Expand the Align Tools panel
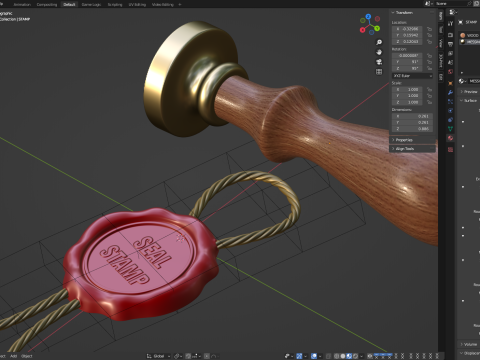480x360 pixels. click(x=412, y=149)
